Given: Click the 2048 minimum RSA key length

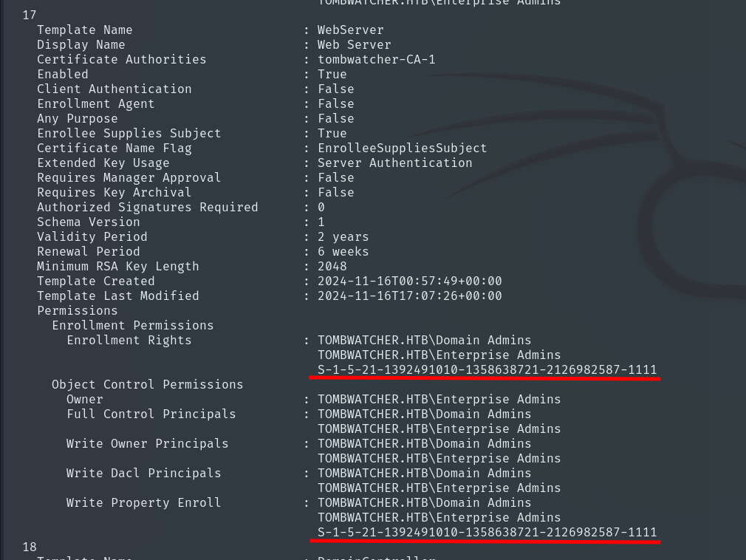Looking at the screenshot, I should click(332, 267).
